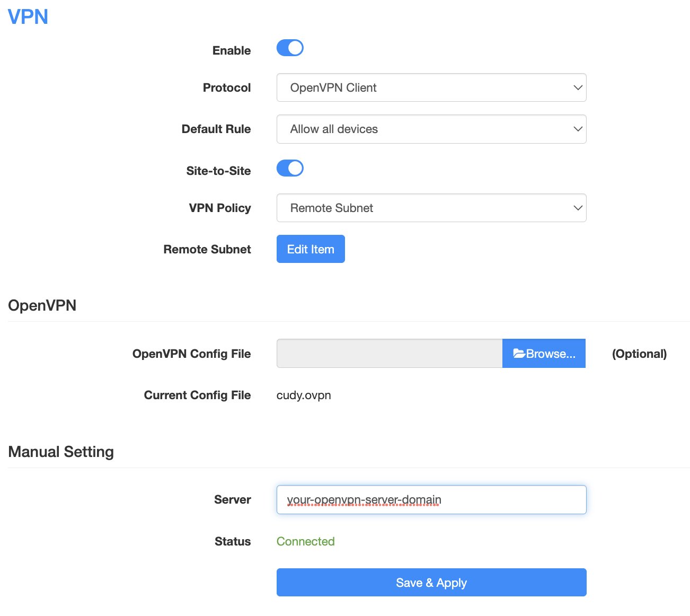Click the cudy.ovpn current config filename
Viewport: 690px width, 616px height.
pyautogui.click(x=304, y=395)
